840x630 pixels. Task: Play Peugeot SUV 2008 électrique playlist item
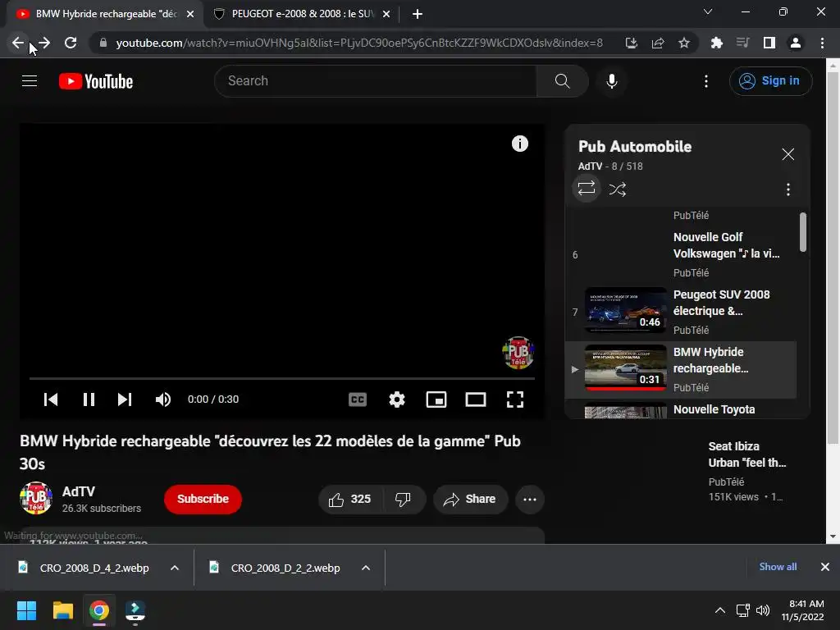682,312
